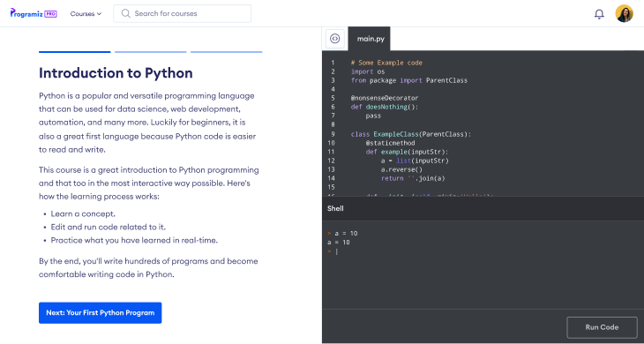Click the '@nonsenseDecorator' code line
Screen dimensions: 644x344
pyautogui.click(x=385, y=98)
